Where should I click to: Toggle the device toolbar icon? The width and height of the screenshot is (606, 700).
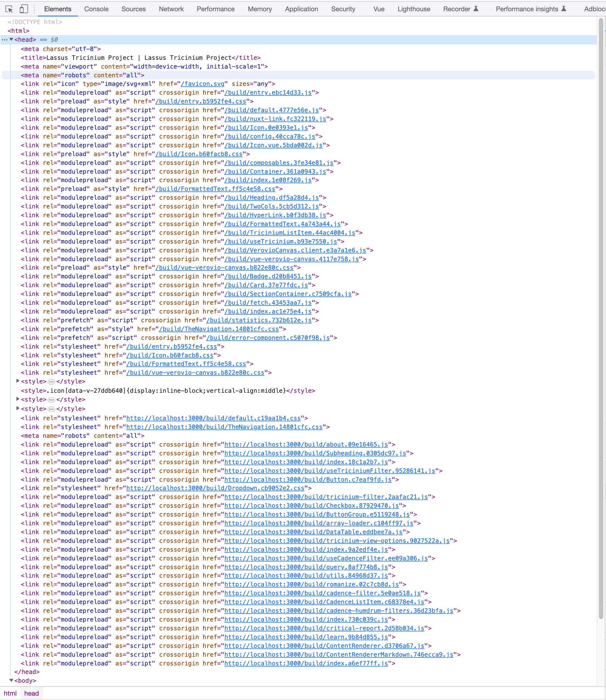(x=23, y=9)
